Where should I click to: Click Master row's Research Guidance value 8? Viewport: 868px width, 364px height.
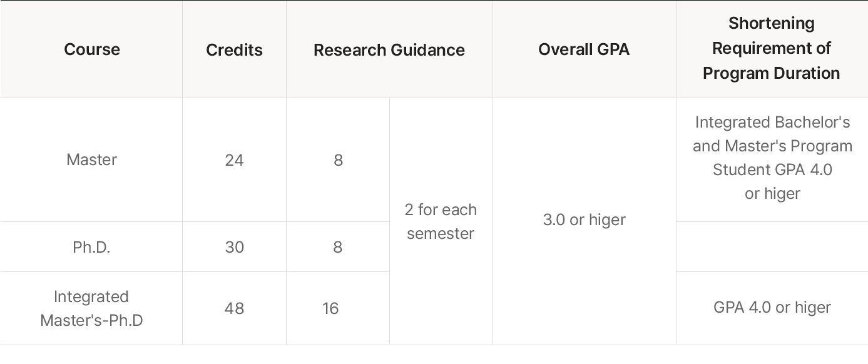click(x=338, y=159)
